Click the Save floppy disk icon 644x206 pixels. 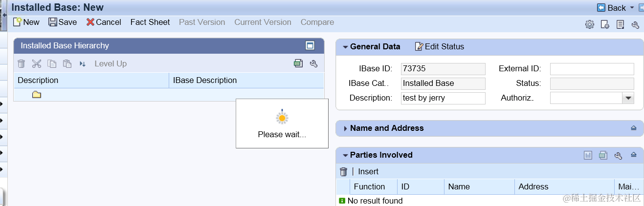tap(53, 22)
